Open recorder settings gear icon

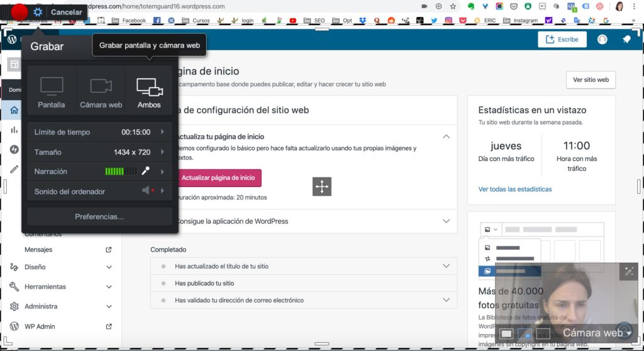click(x=38, y=12)
